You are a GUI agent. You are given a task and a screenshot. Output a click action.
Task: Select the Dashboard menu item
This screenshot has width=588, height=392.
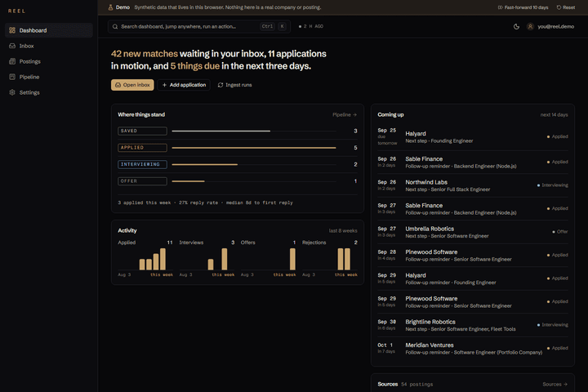(49, 30)
